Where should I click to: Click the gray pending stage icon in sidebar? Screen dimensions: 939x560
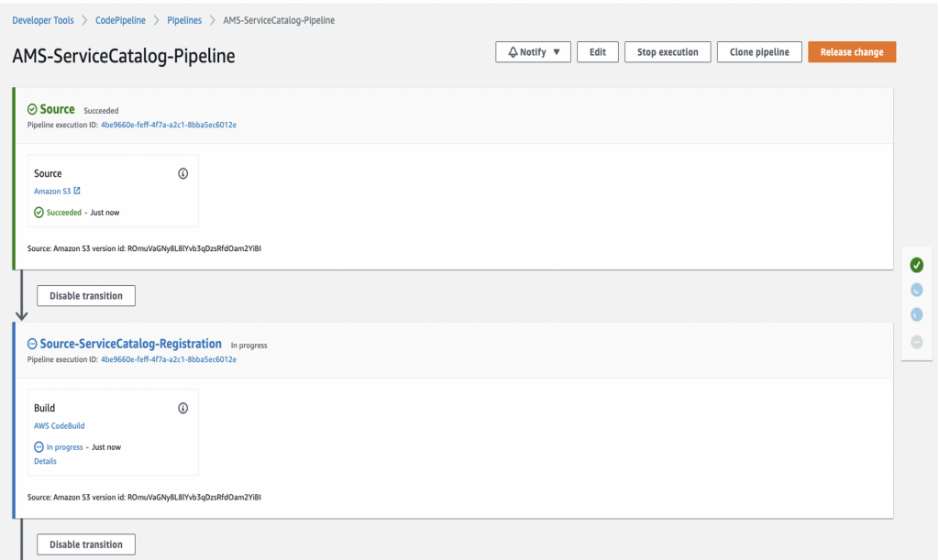(x=916, y=340)
